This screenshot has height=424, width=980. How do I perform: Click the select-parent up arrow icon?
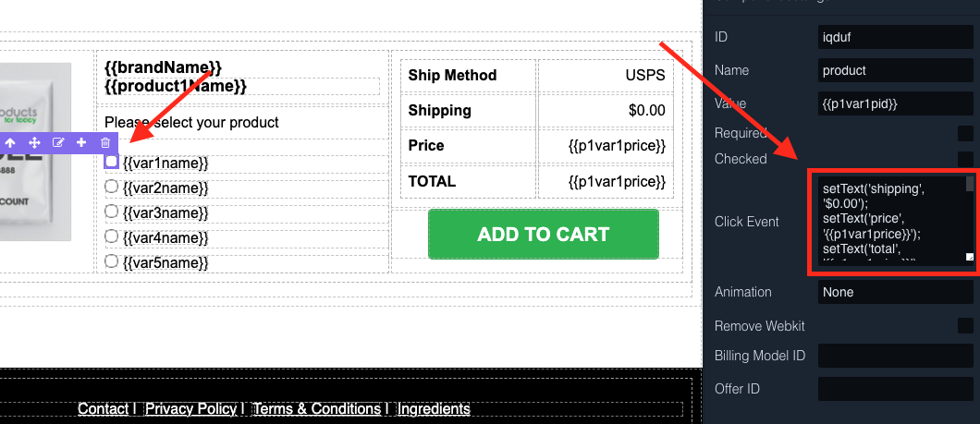tap(10, 143)
